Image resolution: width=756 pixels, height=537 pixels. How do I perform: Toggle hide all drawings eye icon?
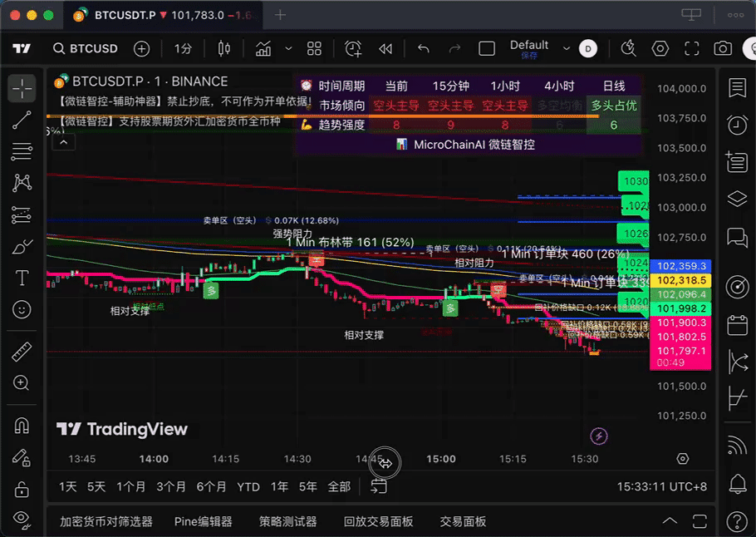[x=22, y=520]
